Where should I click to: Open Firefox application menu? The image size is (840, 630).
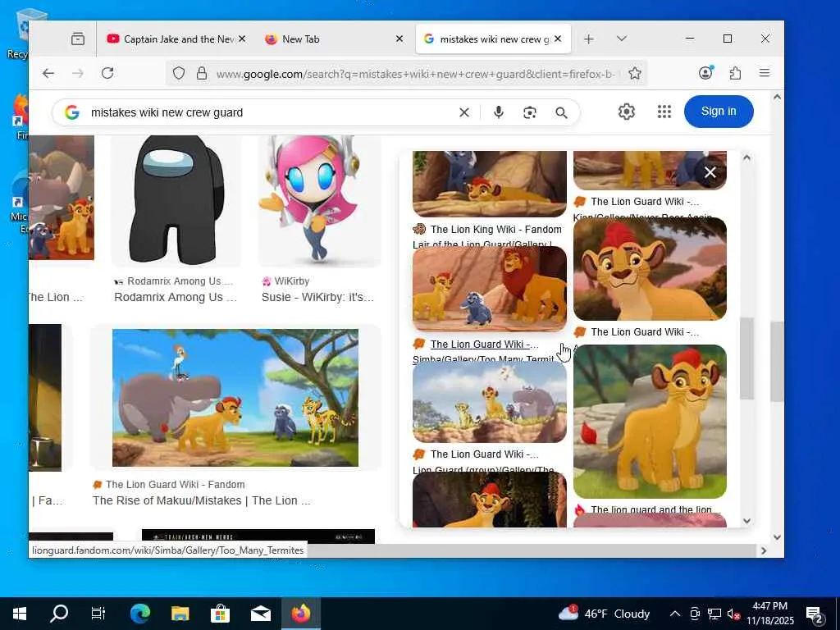[x=765, y=73]
